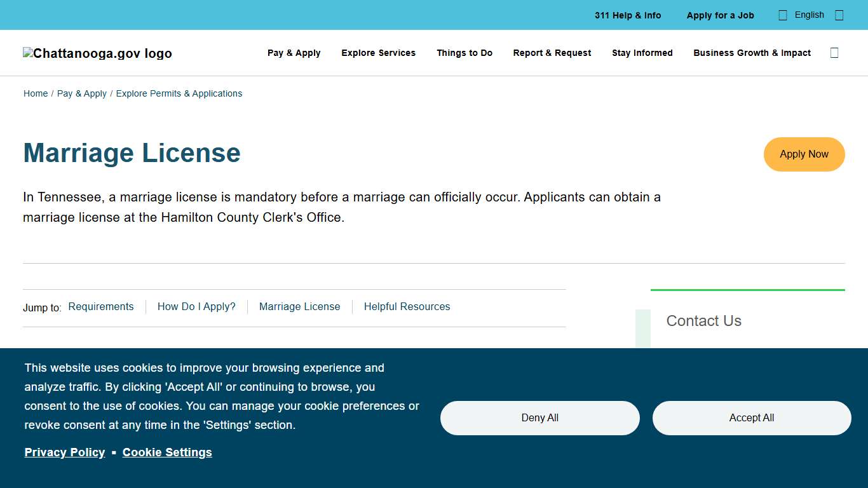Click the Home breadcrumb link
Viewport: 868px width, 488px height.
(36, 93)
